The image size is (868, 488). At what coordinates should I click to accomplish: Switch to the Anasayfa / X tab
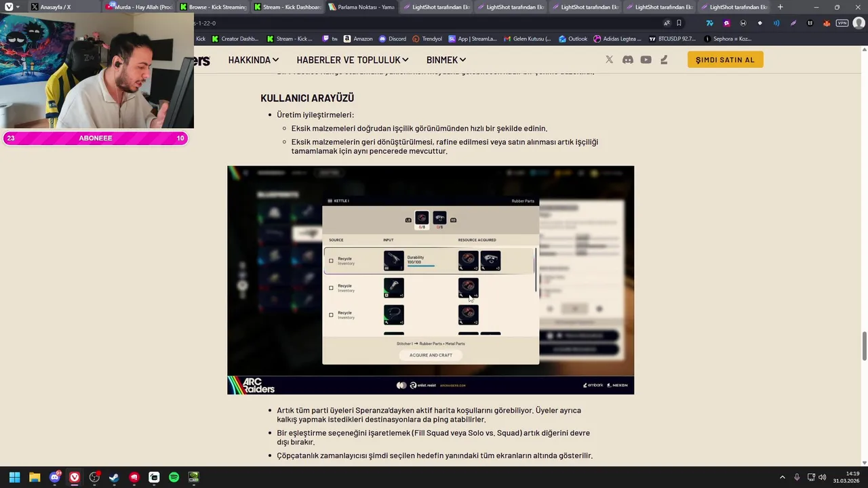(64, 7)
